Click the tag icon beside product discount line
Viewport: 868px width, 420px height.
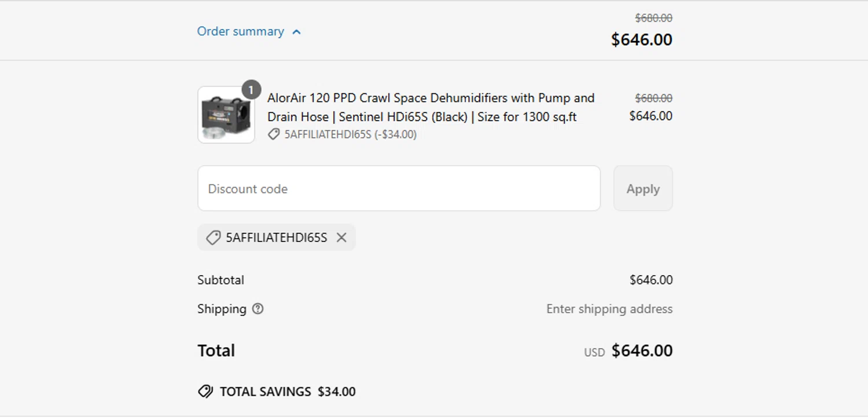tap(274, 134)
